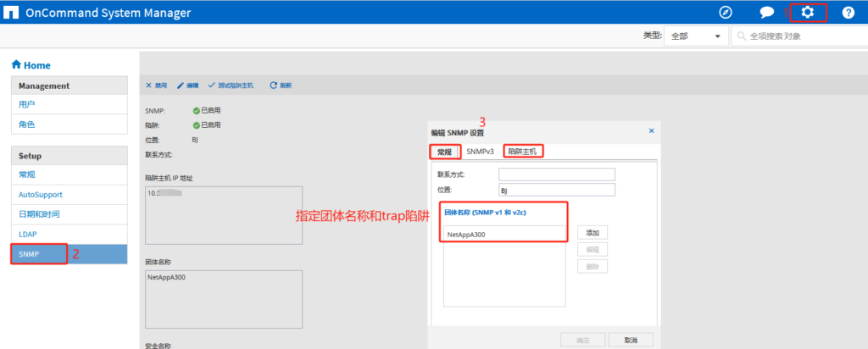868x349 pixels.
Task: Click 测试陷阱主机 toolbar button
Action: [x=231, y=86]
